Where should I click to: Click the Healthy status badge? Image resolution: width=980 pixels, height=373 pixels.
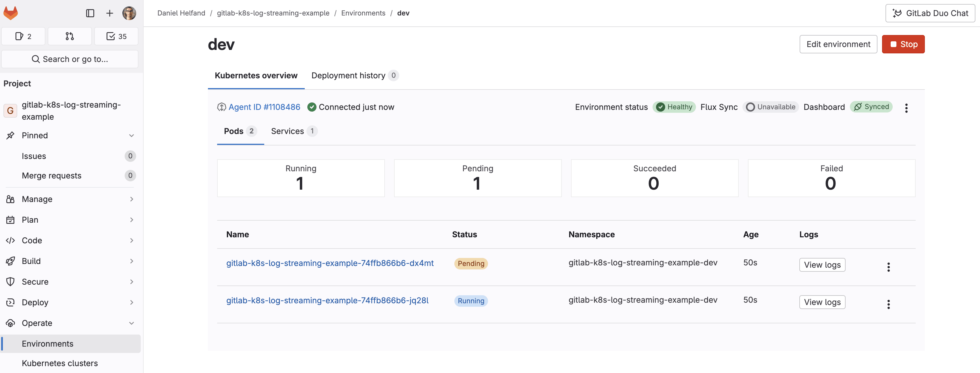tap(674, 107)
